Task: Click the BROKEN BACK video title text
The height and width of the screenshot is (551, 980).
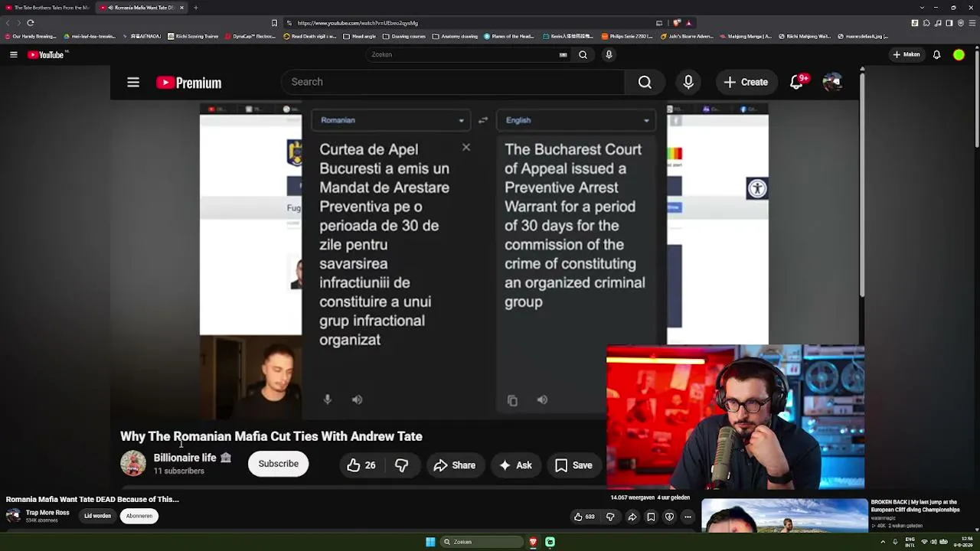Action: pyautogui.click(x=915, y=506)
